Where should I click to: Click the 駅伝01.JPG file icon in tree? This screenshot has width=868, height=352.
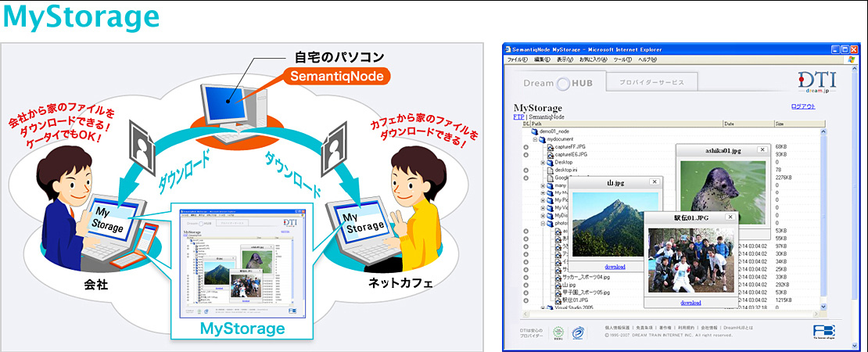pyautogui.click(x=558, y=300)
